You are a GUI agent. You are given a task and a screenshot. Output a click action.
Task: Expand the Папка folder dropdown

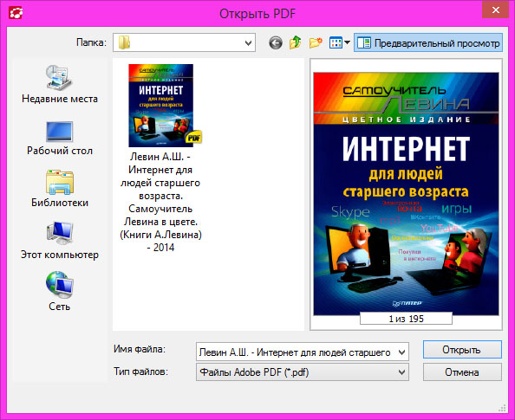pos(249,42)
